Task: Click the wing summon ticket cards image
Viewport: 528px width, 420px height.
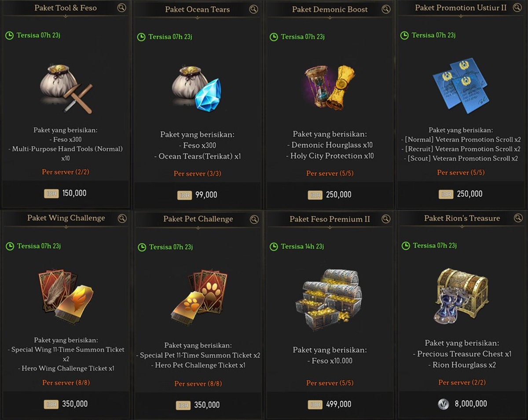Action: pos(65,294)
